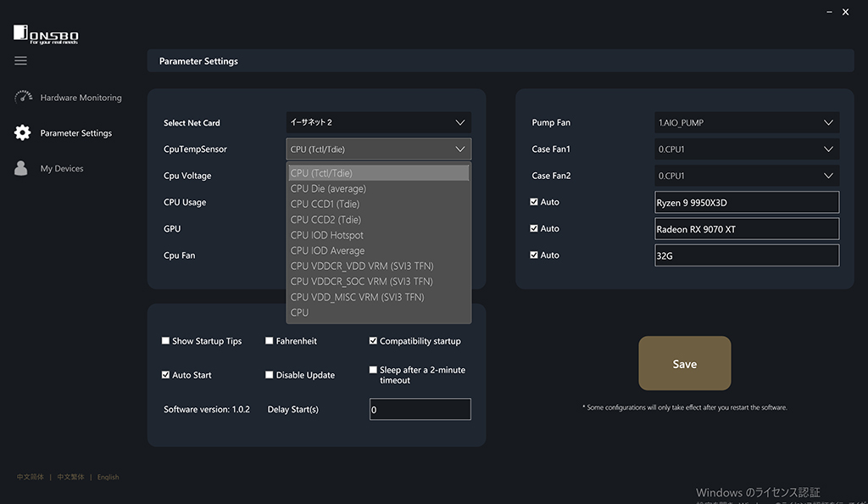Select CPU Die (average) option

tap(379, 188)
